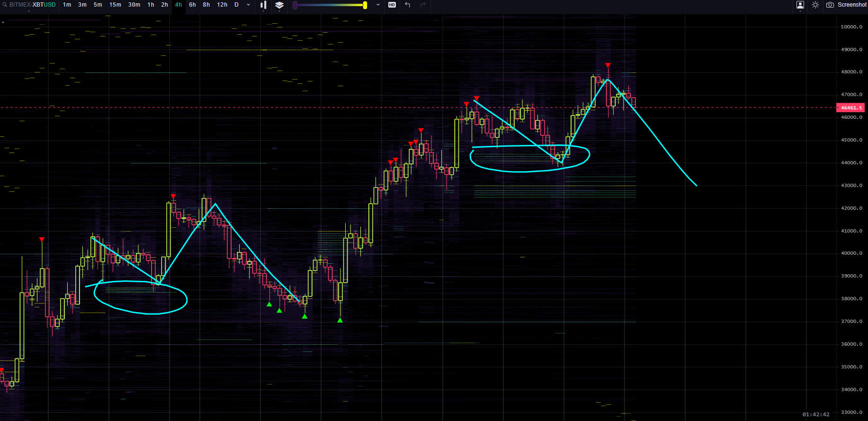Image resolution: width=868 pixels, height=421 pixels.
Task: Open the user profile icon
Action: click(800, 5)
